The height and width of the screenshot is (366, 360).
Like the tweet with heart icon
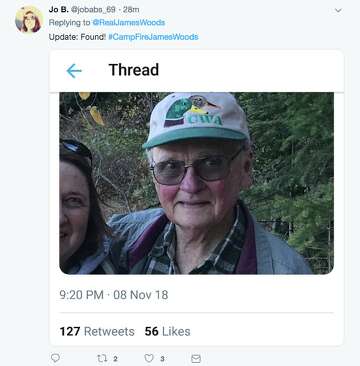point(149,358)
